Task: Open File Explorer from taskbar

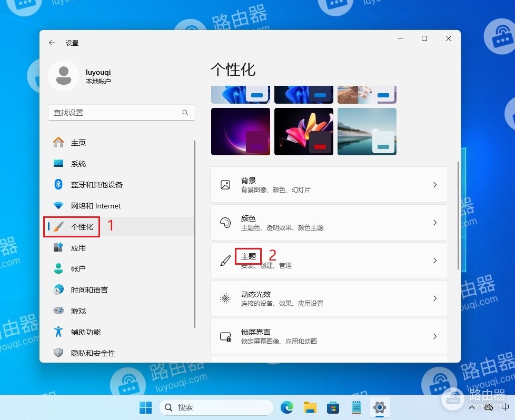Action: point(310,407)
